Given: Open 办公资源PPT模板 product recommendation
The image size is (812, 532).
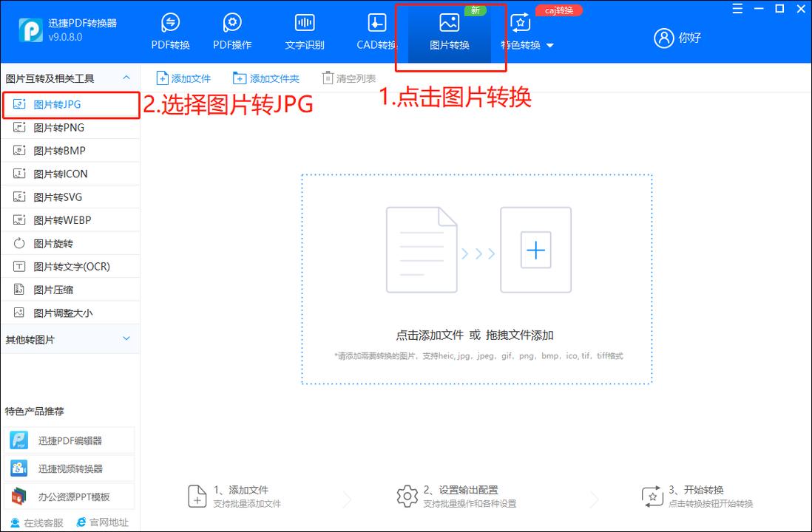Looking at the screenshot, I should (69, 497).
